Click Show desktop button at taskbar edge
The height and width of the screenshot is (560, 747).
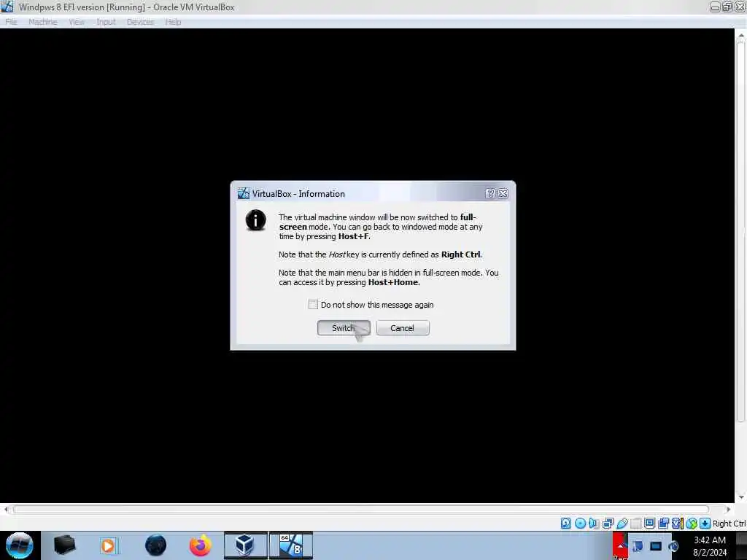click(741, 545)
